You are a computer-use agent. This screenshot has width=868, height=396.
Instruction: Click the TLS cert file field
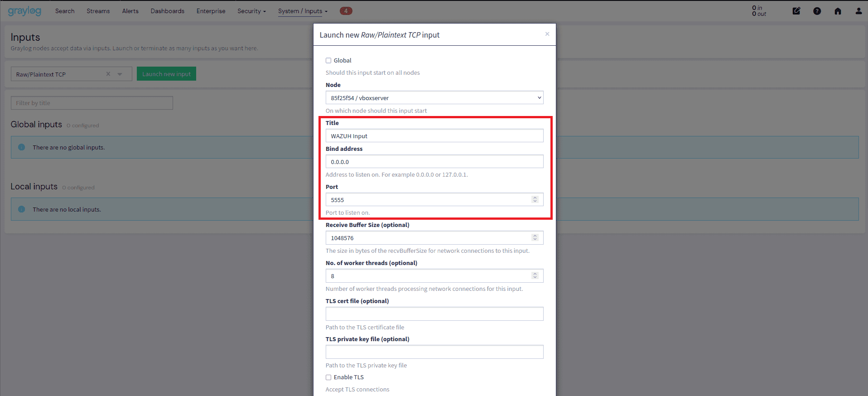pos(434,314)
